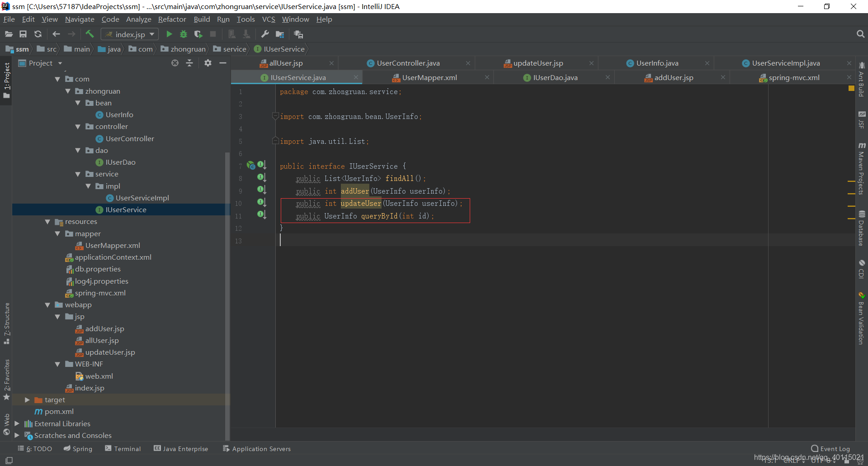The width and height of the screenshot is (868, 466).
Task: Switch to the UserServiceImpl.java tab
Action: (786, 63)
